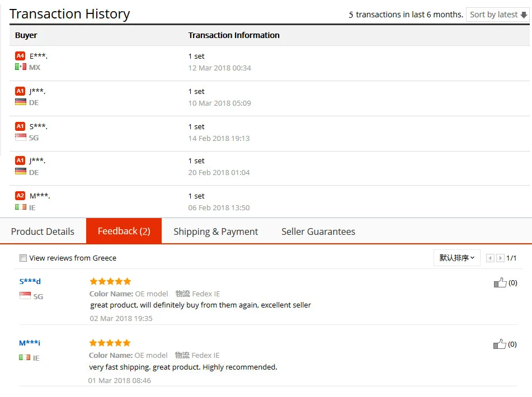
Task: Open reviewer M***i's profile link
Action: [30, 343]
